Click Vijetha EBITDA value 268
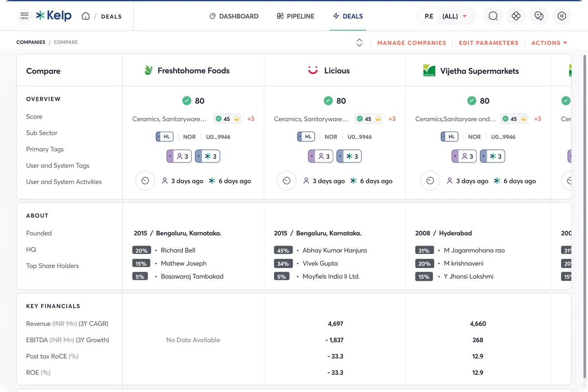 click(478, 340)
